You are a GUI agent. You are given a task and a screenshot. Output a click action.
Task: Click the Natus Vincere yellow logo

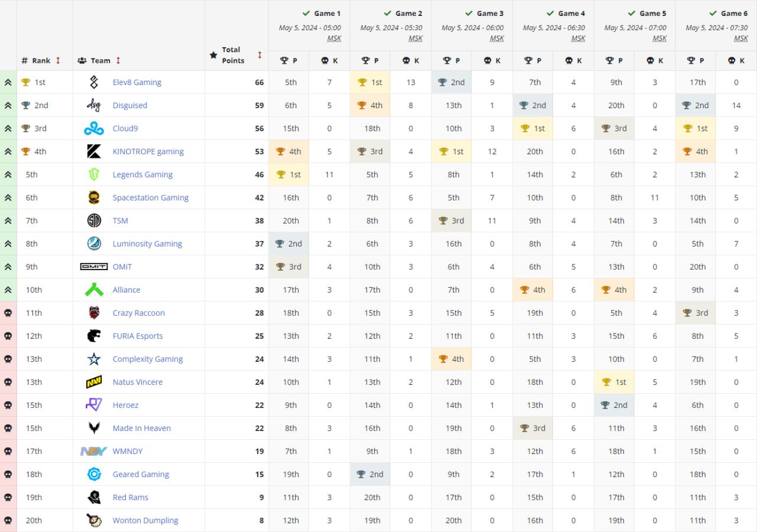pyautogui.click(x=93, y=382)
